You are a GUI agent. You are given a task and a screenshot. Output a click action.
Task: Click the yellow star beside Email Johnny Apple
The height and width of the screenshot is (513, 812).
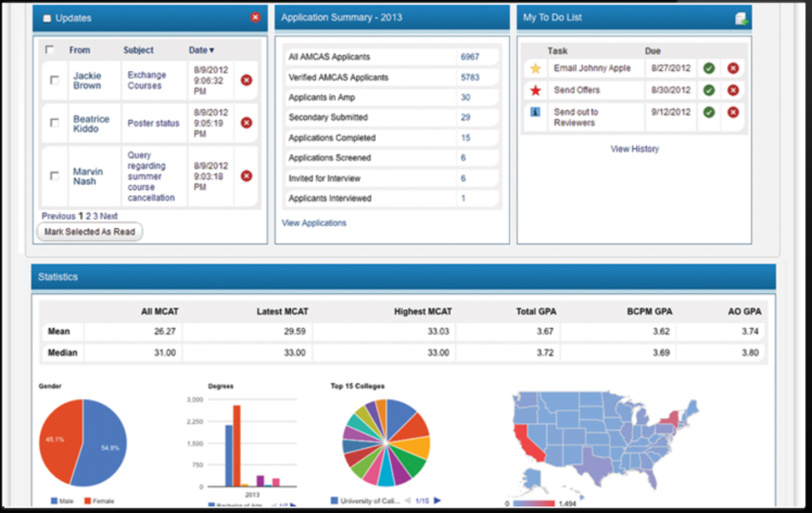point(535,66)
